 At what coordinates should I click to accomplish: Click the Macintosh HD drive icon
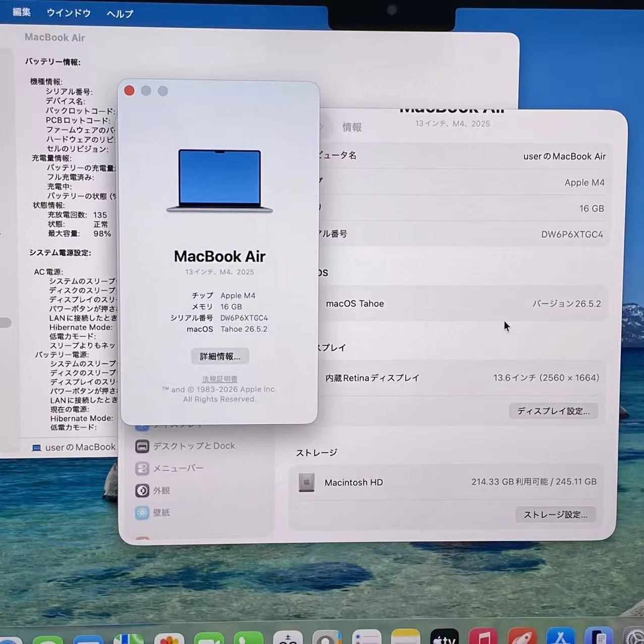click(x=306, y=482)
